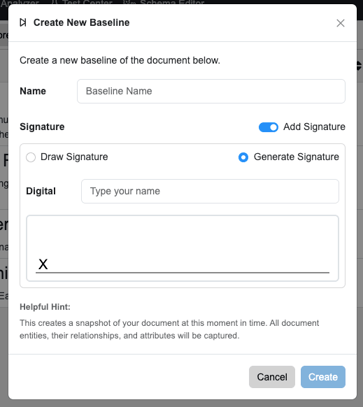The width and height of the screenshot is (363, 407).
Task: Click the Create New Baseline title text
Action: 81,23
